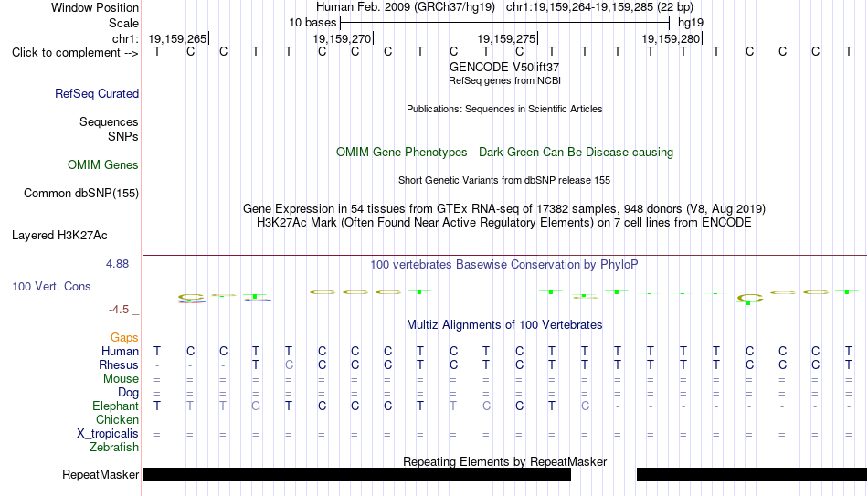The image size is (868, 496).
Task: Open the 'OMIM Genes' track label
Action: 103,165
